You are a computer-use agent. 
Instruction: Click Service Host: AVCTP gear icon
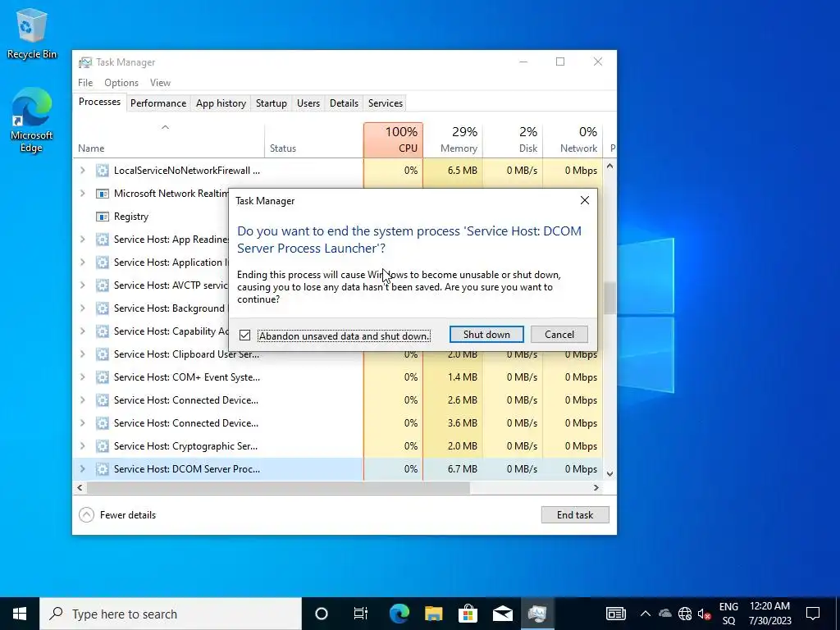pyautogui.click(x=102, y=285)
